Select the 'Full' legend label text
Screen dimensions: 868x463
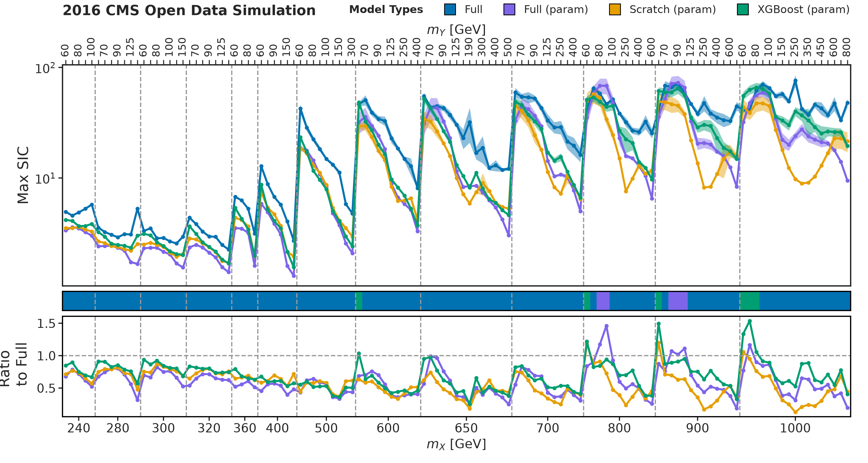(x=473, y=10)
